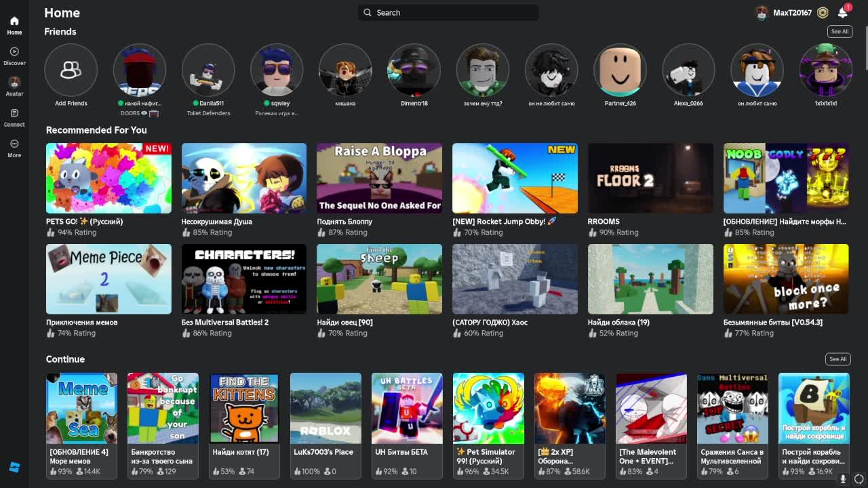Open the friend avatar playing DOORS
Screen dimensions: 868x488
pos(140,70)
